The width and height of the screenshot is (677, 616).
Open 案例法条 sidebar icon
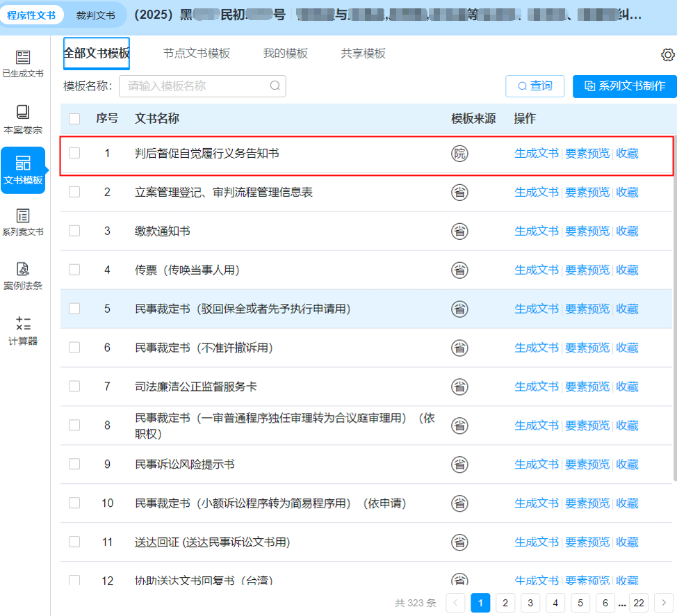tap(23, 275)
